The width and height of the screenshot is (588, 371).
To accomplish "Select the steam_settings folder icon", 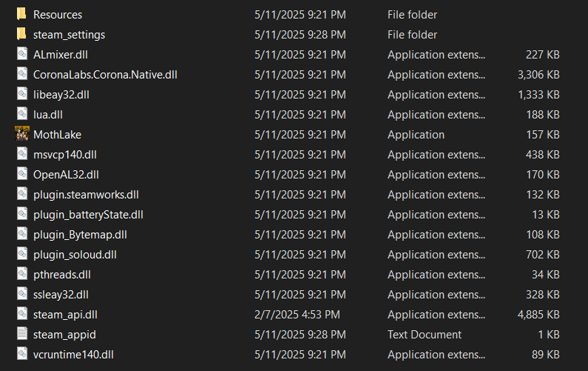I will pos(21,34).
